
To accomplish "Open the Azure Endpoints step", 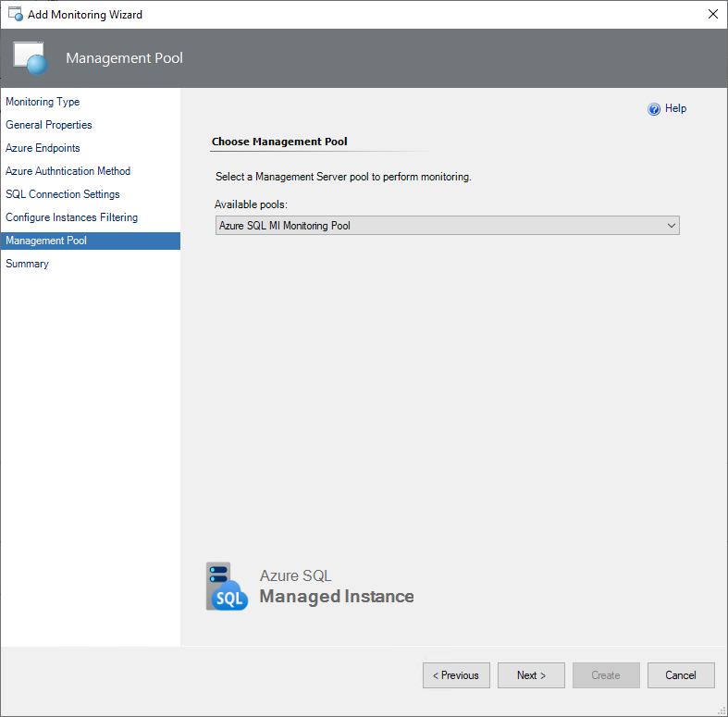I will click(x=43, y=148).
